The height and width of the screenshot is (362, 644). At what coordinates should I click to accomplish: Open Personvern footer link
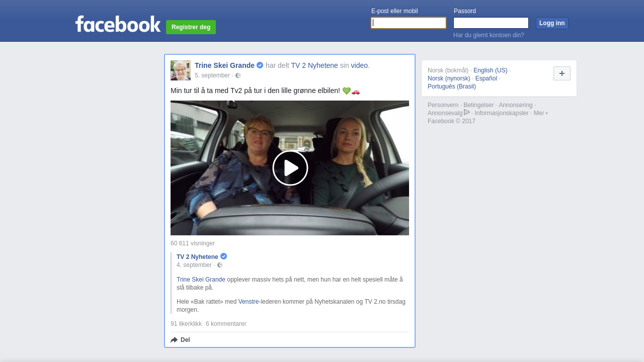click(443, 105)
